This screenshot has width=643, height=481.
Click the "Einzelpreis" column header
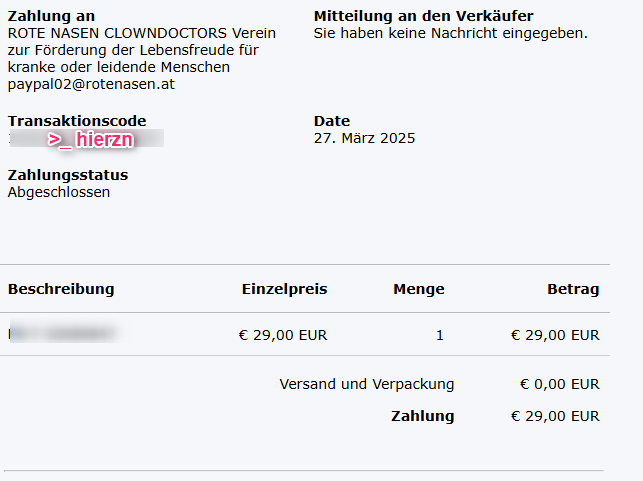click(x=284, y=289)
